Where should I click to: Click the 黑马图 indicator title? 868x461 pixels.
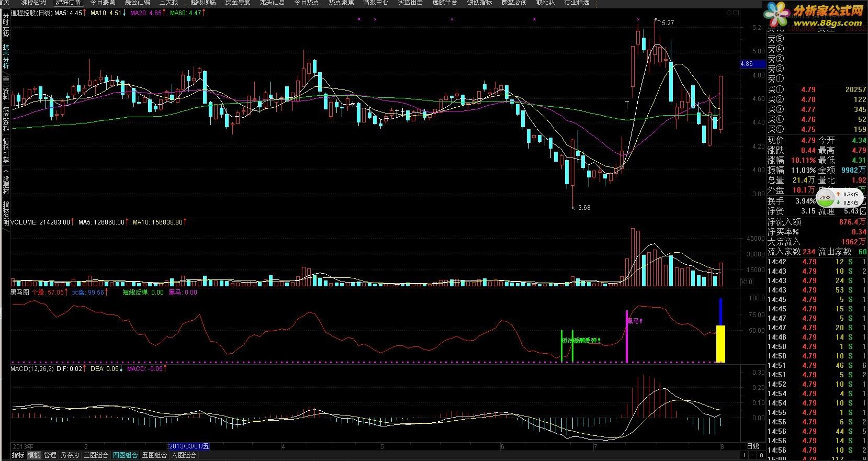[x=20, y=293]
